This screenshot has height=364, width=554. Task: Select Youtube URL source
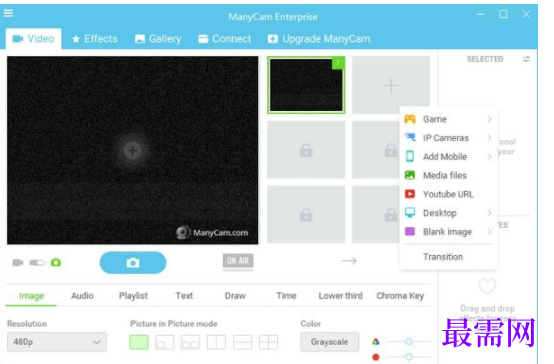click(448, 194)
